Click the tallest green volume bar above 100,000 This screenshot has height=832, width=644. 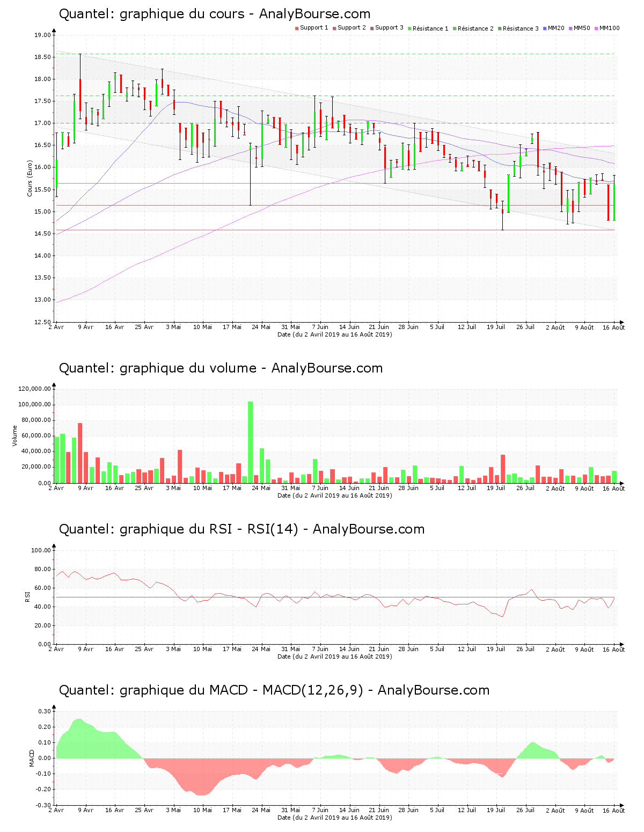tap(251, 442)
